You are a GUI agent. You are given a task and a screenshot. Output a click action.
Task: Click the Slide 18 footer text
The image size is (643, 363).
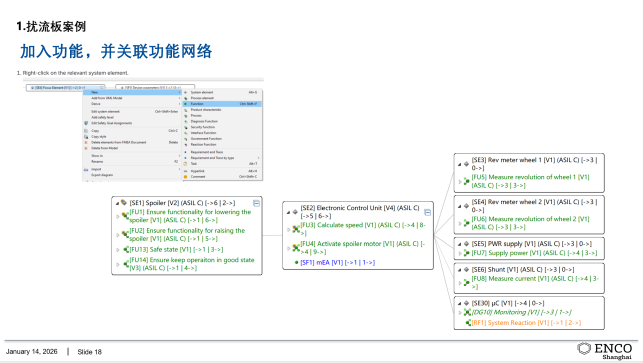point(89,352)
